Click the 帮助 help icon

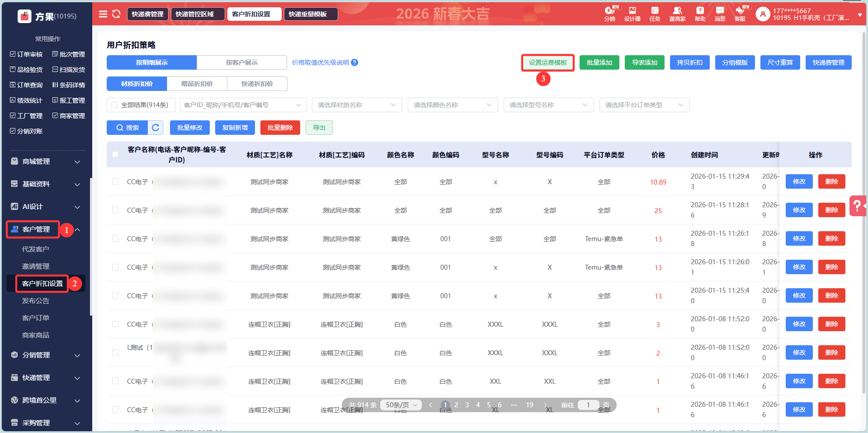(x=700, y=14)
